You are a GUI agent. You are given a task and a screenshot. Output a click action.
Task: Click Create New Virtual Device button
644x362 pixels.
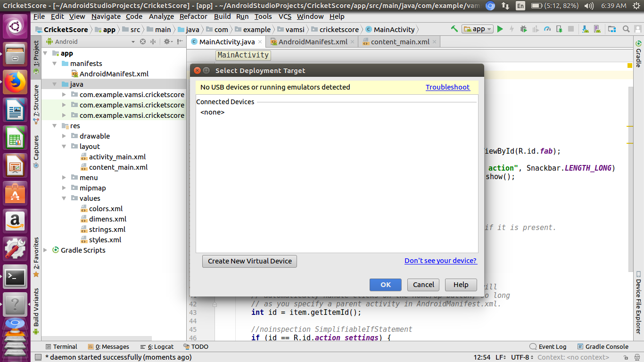250,261
